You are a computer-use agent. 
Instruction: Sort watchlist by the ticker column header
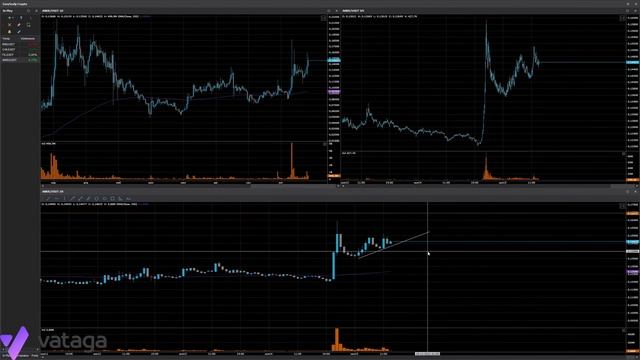click(6, 38)
